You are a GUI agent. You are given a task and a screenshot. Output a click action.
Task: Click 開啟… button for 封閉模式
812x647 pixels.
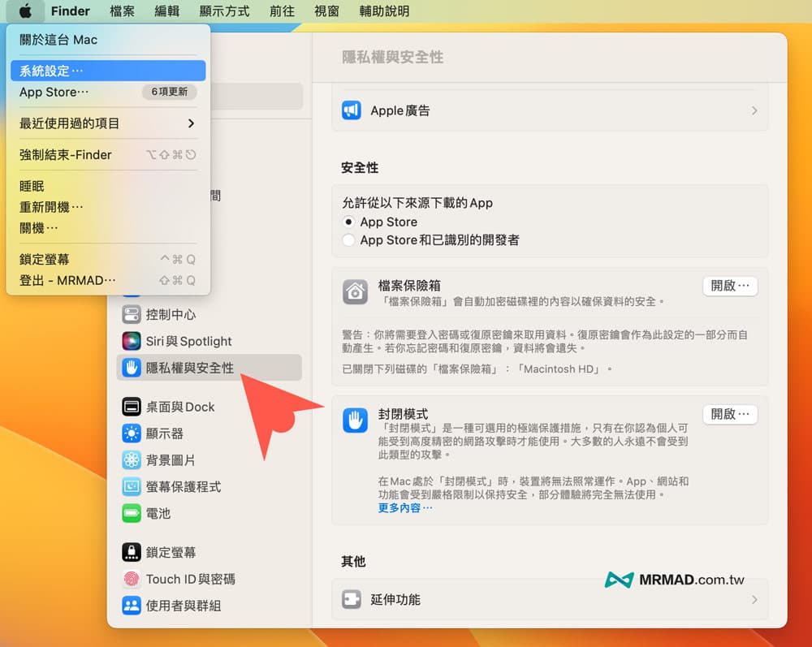click(x=730, y=414)
